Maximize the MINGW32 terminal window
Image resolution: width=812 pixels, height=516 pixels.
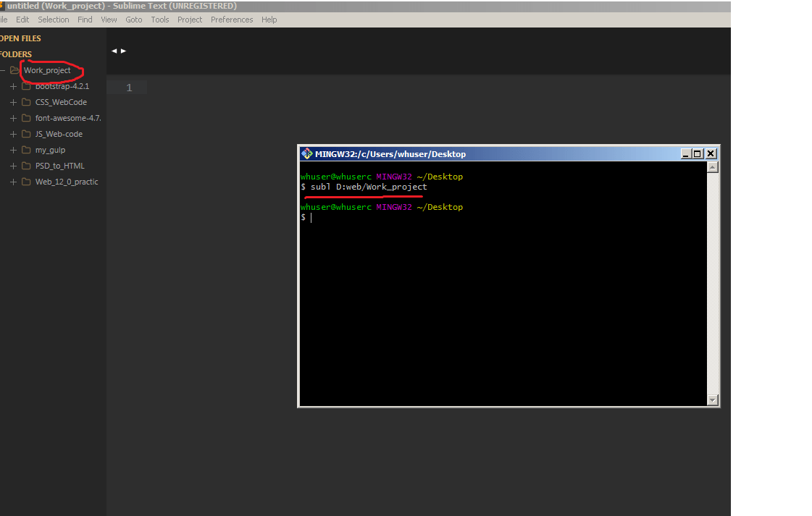click(x=698, y=153)
